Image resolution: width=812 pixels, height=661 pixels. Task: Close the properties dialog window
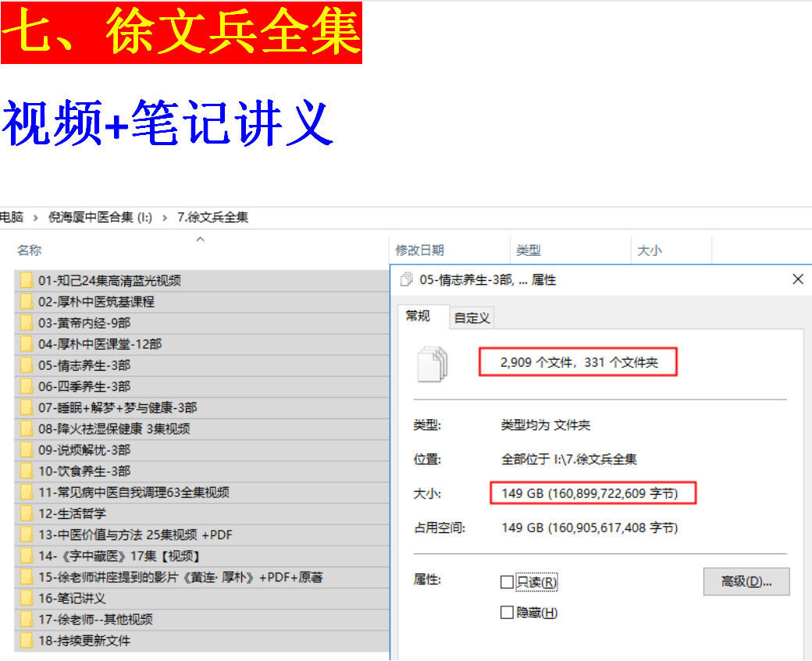[x=797, y=279]
